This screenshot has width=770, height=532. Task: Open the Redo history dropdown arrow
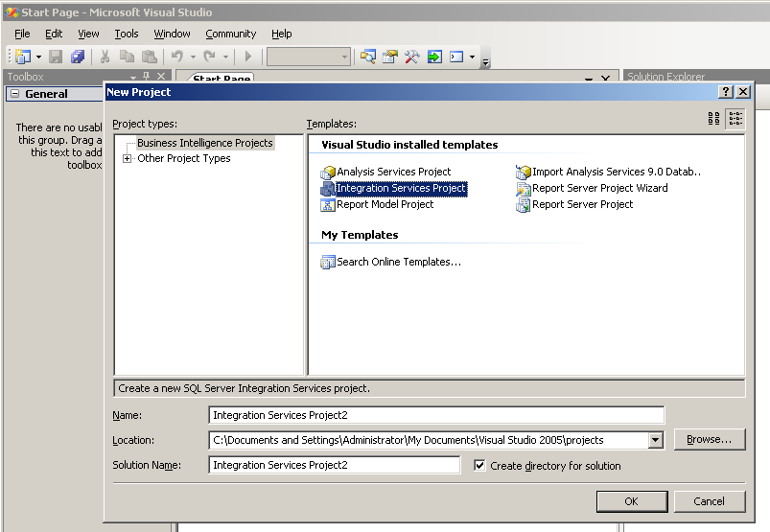(225, 57)
